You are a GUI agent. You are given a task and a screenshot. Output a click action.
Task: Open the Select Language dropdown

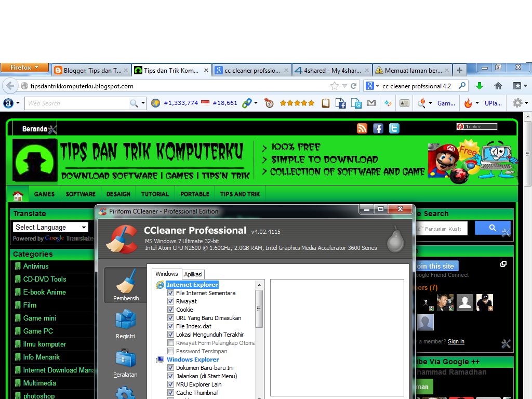(50, 227)
